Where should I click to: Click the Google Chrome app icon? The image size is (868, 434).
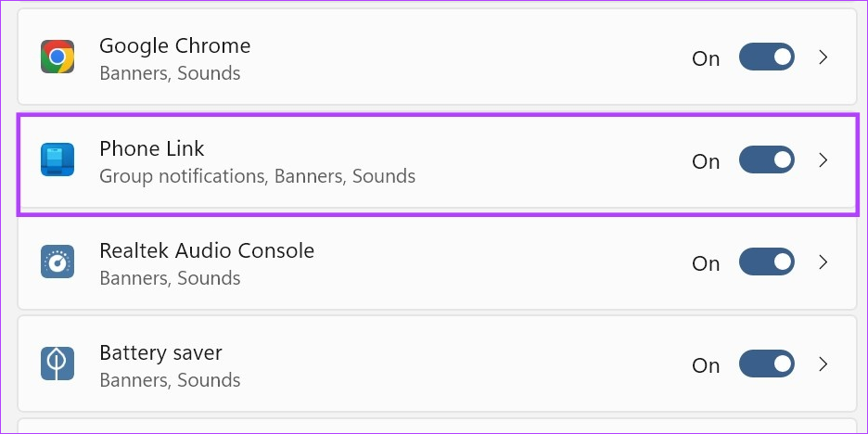pyautogui.click(x=57, y=57)
